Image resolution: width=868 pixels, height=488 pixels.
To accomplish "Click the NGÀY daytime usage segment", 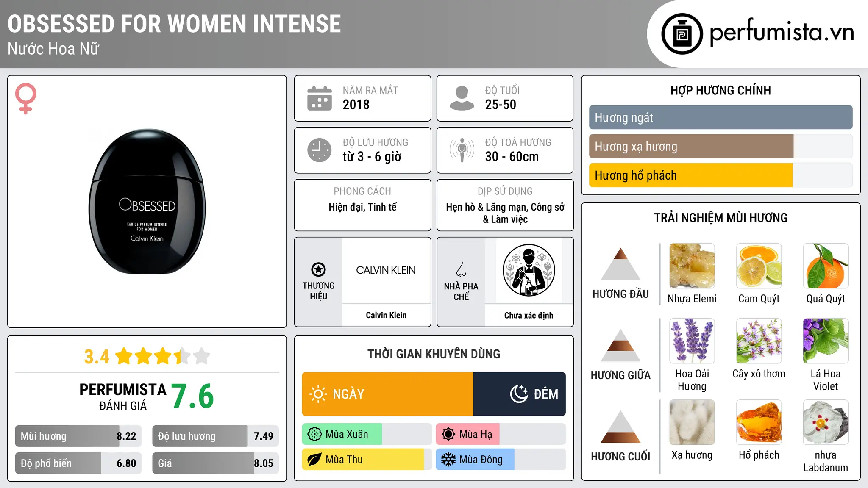I will [387, 394].
